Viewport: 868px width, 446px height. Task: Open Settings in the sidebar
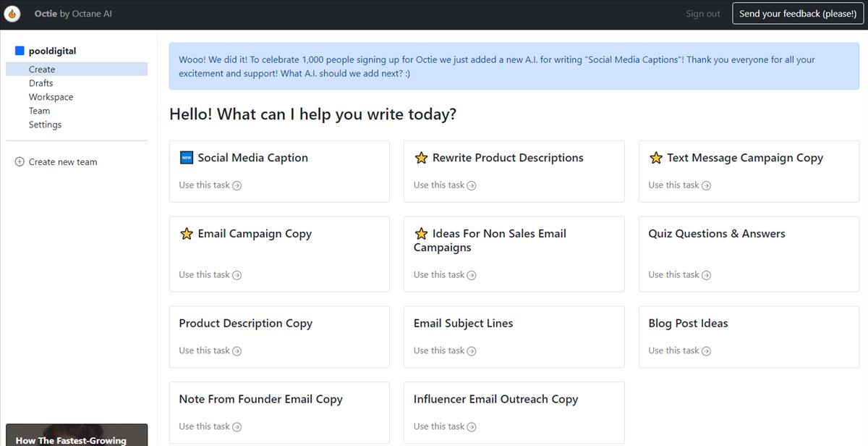click(45, 125)
